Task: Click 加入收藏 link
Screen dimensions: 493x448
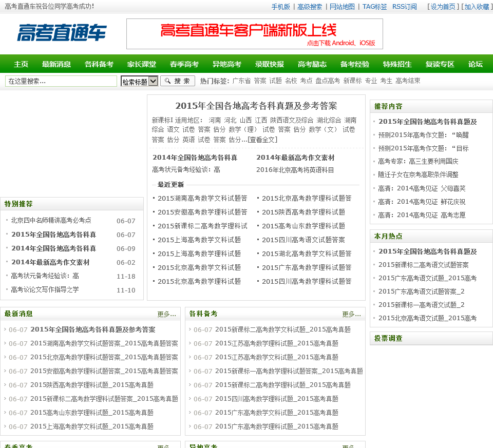Action: pos(477,7)
